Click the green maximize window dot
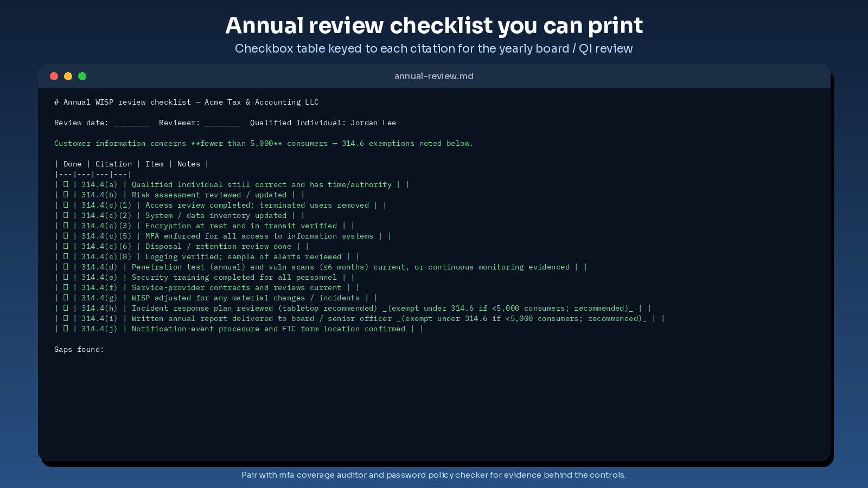This screenshot has width=868, height=488. coord(82,76)
